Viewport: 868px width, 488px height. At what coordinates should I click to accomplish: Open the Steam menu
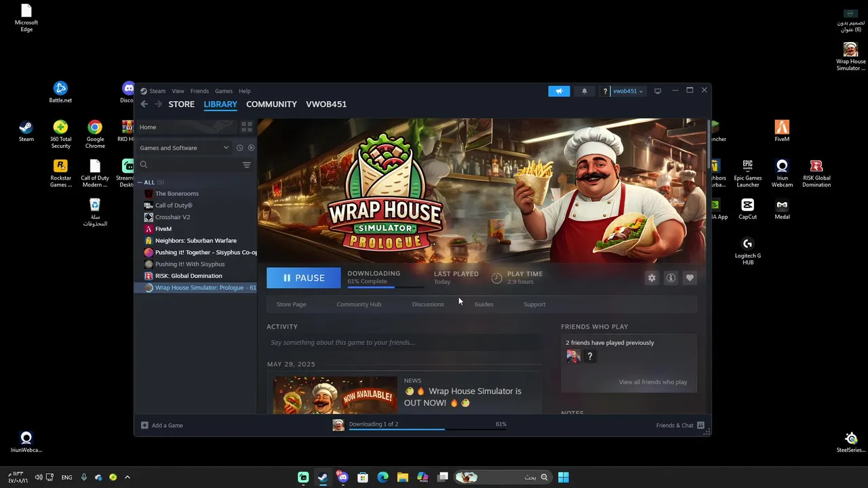point(157,91)
